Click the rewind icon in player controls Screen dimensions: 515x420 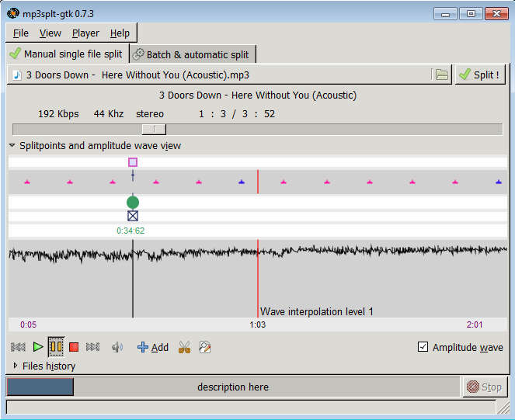(19, 347)
